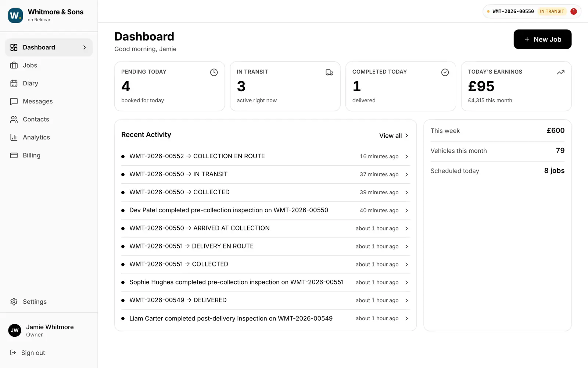
Task: Open chevron for the 39 minutes ago row
Action: click(x=407, y=192)
